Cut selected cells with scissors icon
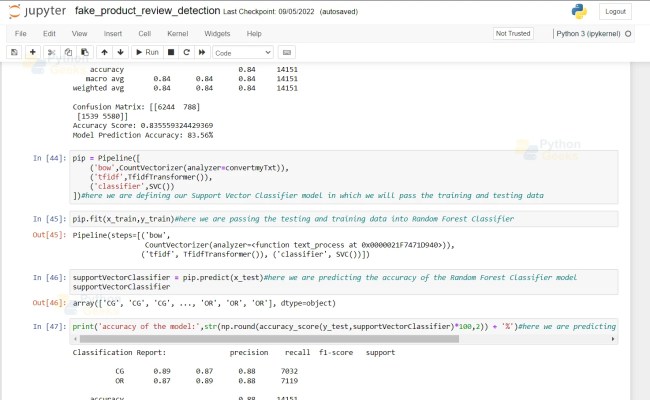This screenshot has width=650, height=400. tap(51, 52)
